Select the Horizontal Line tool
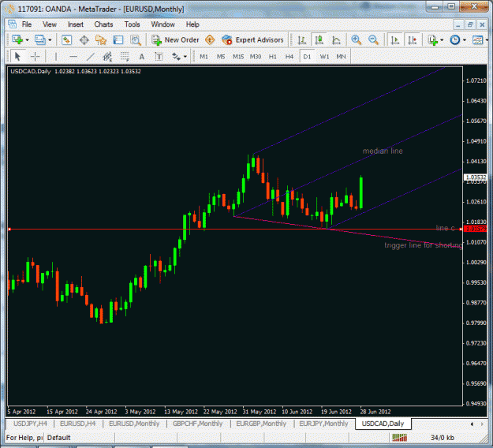This screenshot has height=448, width=493. pyautogui.click(x=73, y=57)
